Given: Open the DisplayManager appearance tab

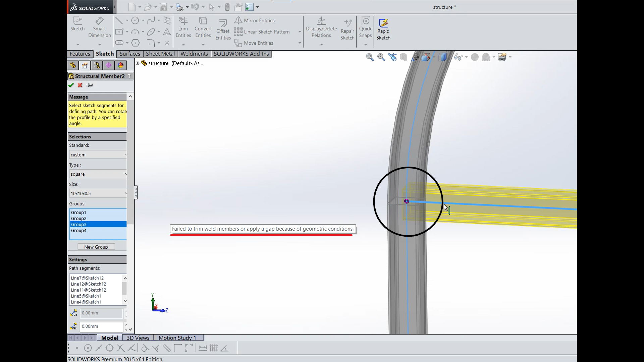Looking at the screenshot, I should (121, 65).
